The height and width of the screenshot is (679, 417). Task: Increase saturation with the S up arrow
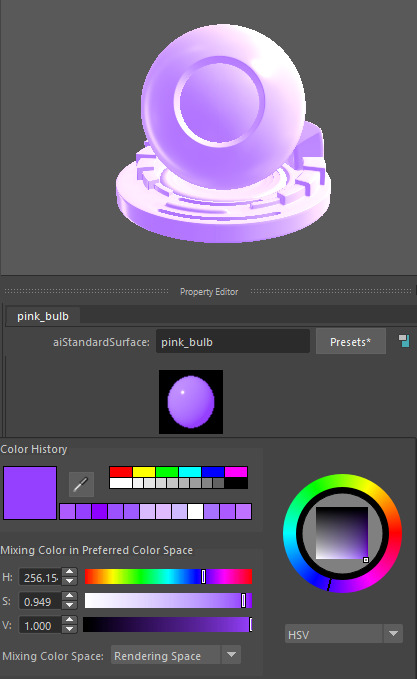click(70, 597)
